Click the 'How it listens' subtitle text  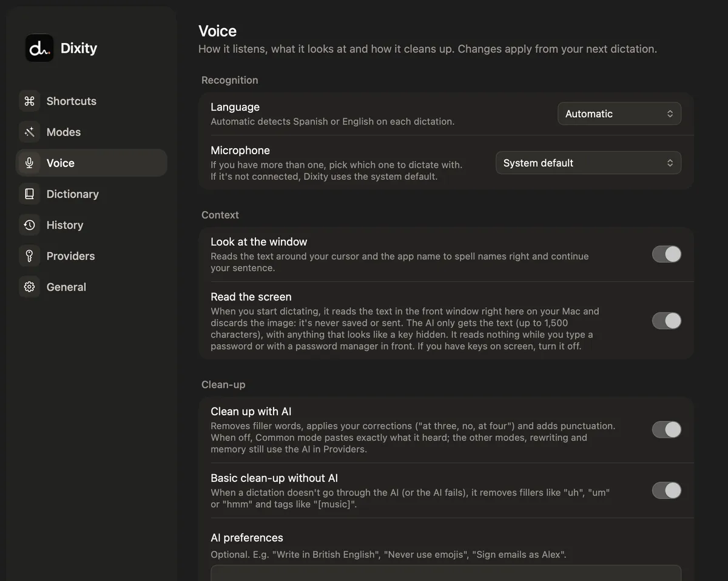[x=428, y=49]
